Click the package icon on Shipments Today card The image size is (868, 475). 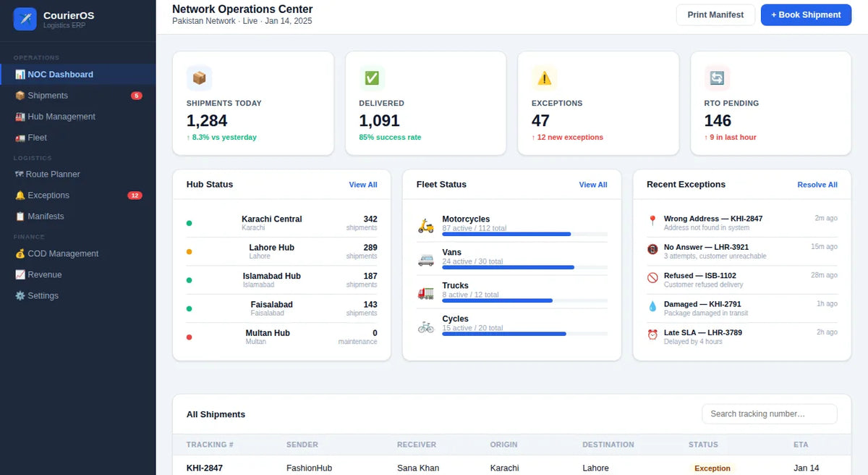click(199, 78)
